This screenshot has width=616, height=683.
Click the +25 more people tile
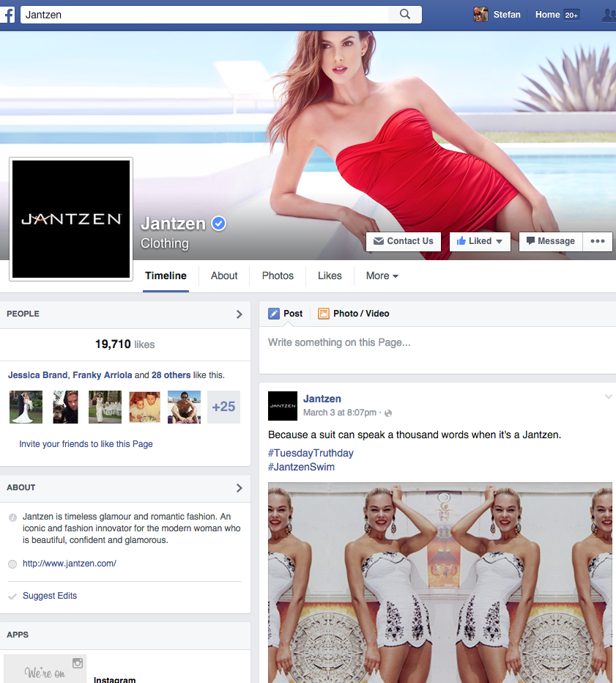pos(223,407)
